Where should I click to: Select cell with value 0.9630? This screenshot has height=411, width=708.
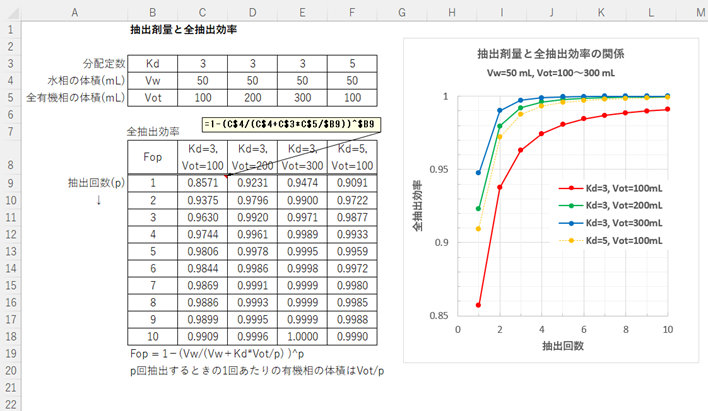pyautogui.click(x=202, y=217)
